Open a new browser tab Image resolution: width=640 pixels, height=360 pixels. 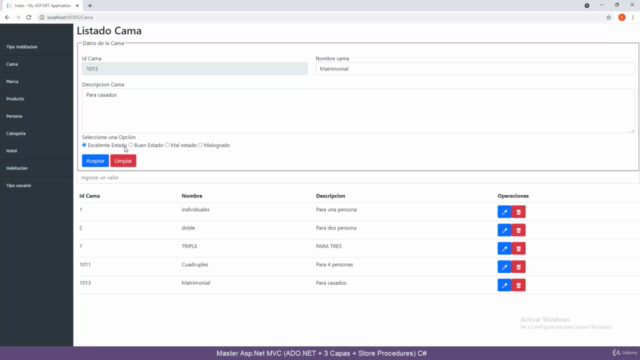point(90,6)
